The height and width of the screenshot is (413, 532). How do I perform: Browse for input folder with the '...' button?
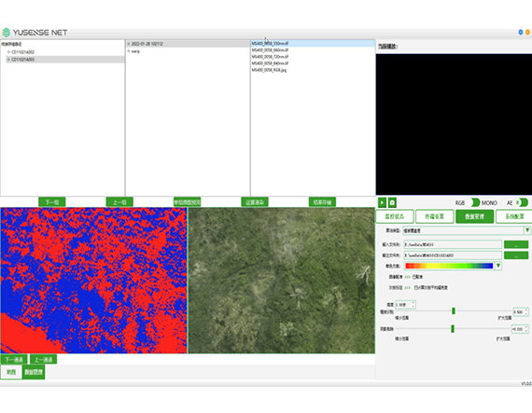pos(516,244)
